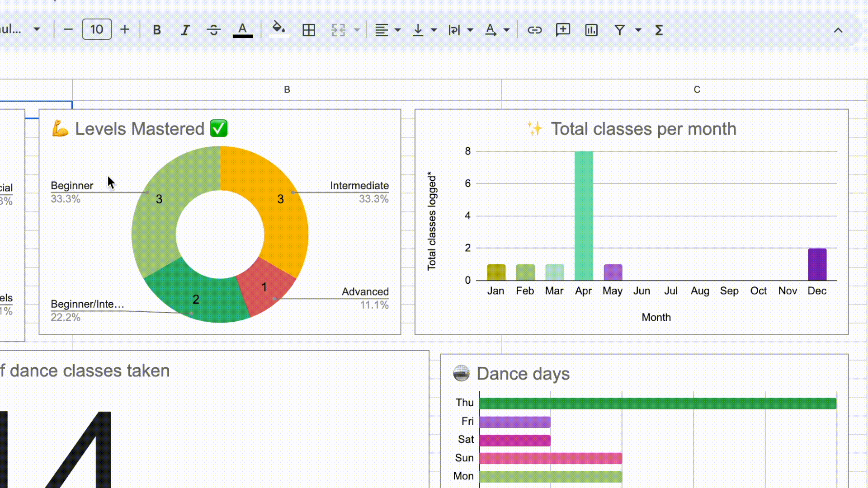
Task: Click the text rotation icon
Action: pyautogui.click(x=491, y=30)
